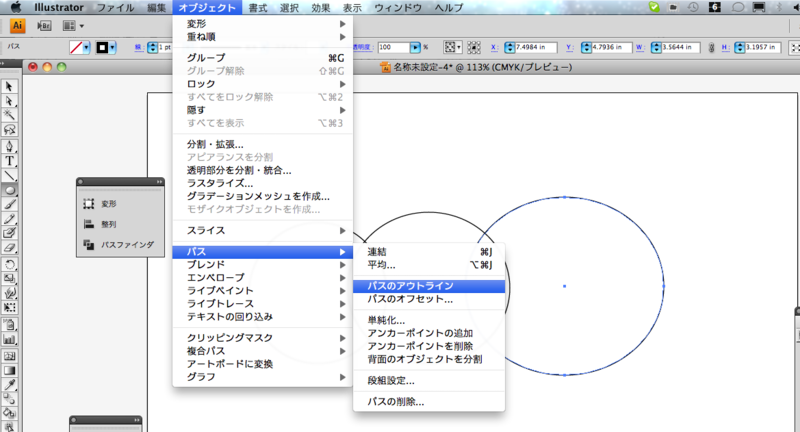Open the Apple menu
Image resolution: width=800 pixels, height=432 pixels.
[16, 7]
